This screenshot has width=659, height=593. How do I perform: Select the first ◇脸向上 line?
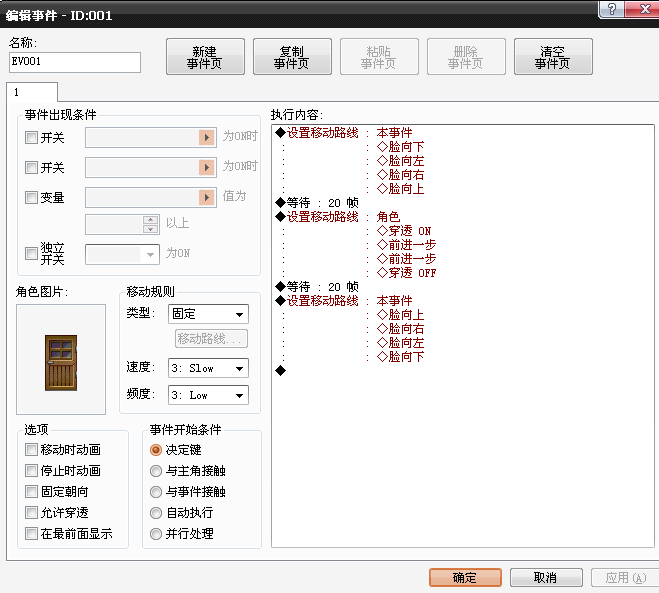coord(400,189)
